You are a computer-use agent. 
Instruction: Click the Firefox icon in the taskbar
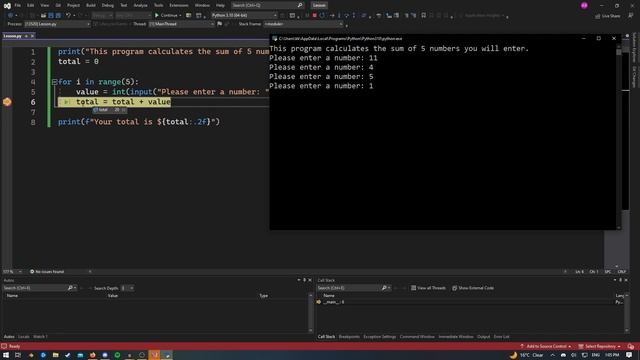93,355
